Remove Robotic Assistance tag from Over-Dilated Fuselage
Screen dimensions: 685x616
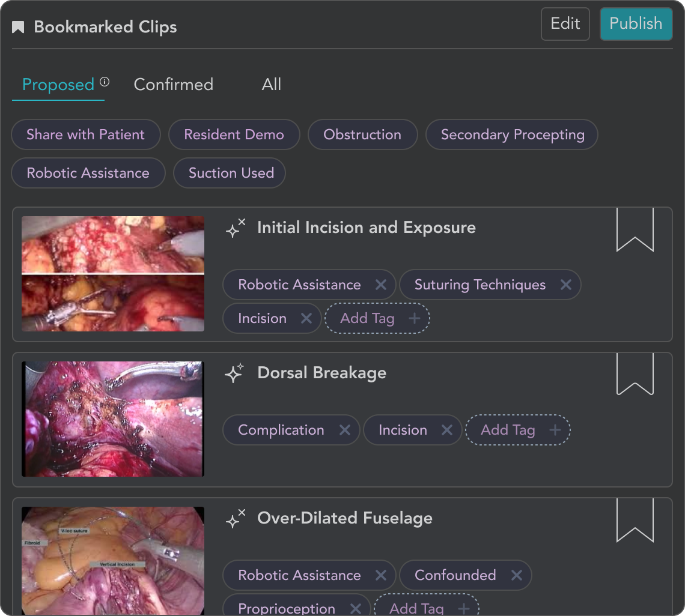[381, 575]
